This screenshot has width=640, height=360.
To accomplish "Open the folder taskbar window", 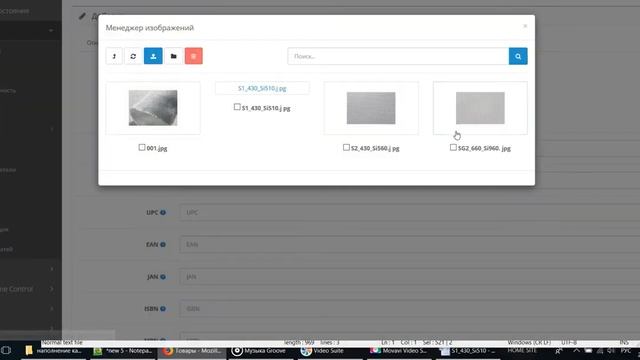I will (x=53, y=351).
